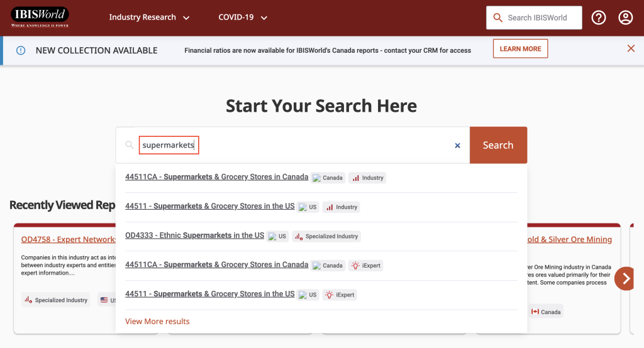644x348 pixels.
Task: Dismiss the New Collection banner
Action: [631, 49]
